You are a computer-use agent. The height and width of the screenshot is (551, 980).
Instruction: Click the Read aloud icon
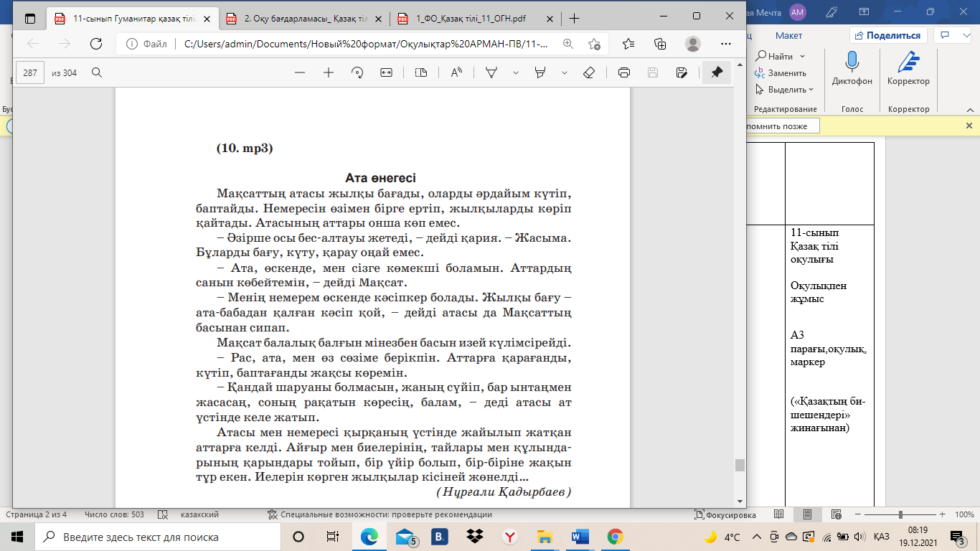tap(456, 72)
